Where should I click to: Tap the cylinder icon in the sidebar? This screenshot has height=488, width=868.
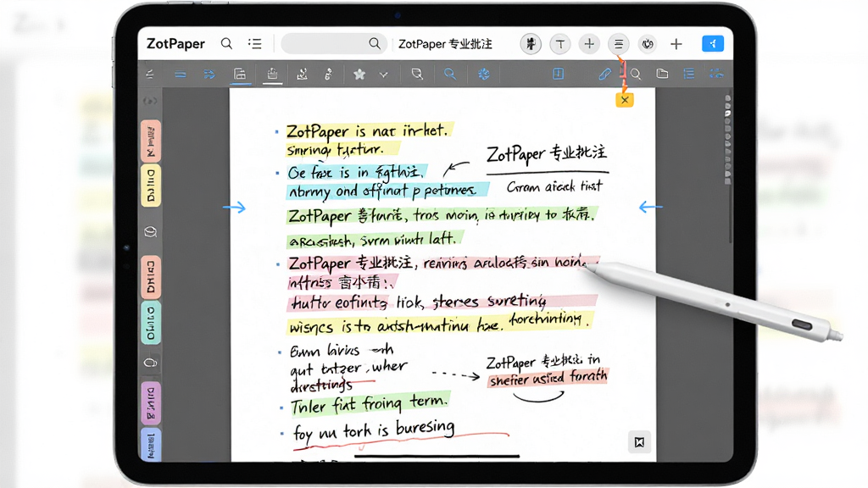click(x=151, y=232)
